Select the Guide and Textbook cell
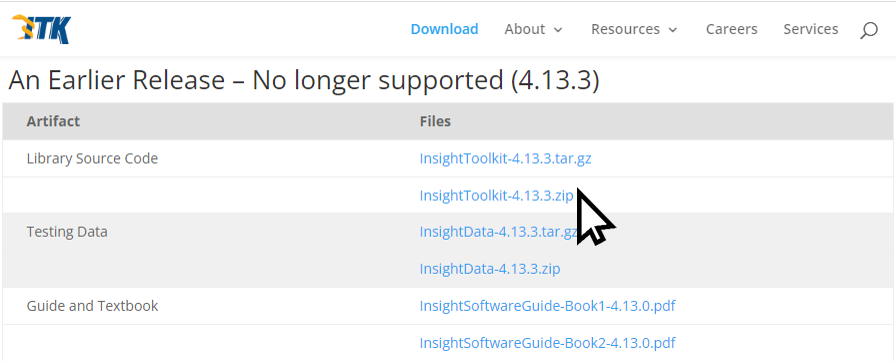 click(x=92, y=306)
